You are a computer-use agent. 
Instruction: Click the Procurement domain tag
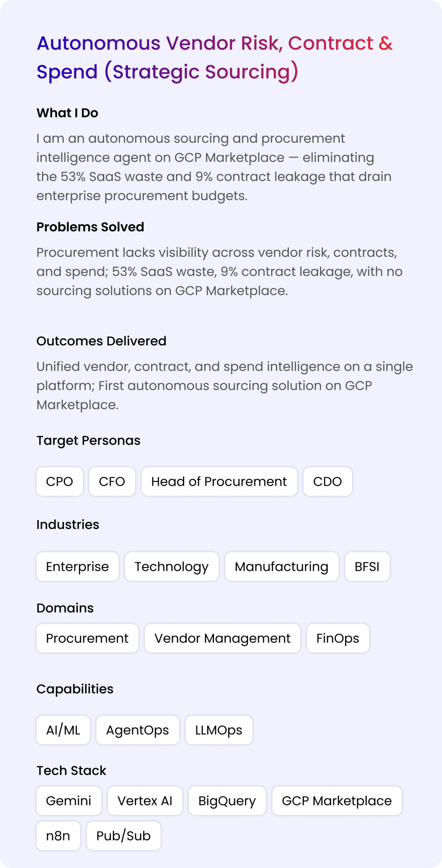(x=87, y=638)
